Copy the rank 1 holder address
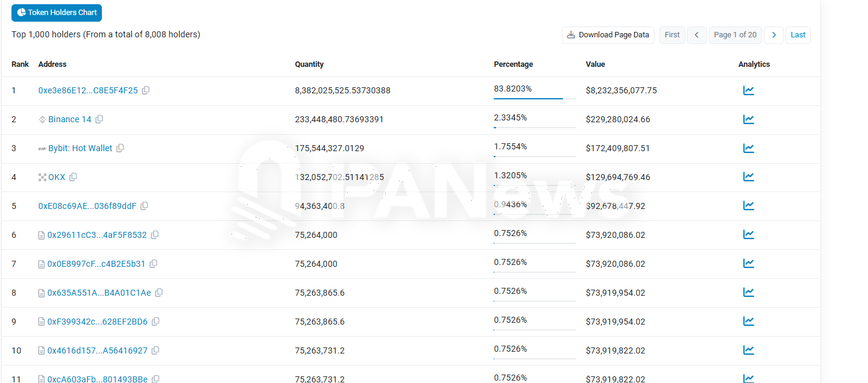This screenshot has width=868, height=383. tap(145, 90)
